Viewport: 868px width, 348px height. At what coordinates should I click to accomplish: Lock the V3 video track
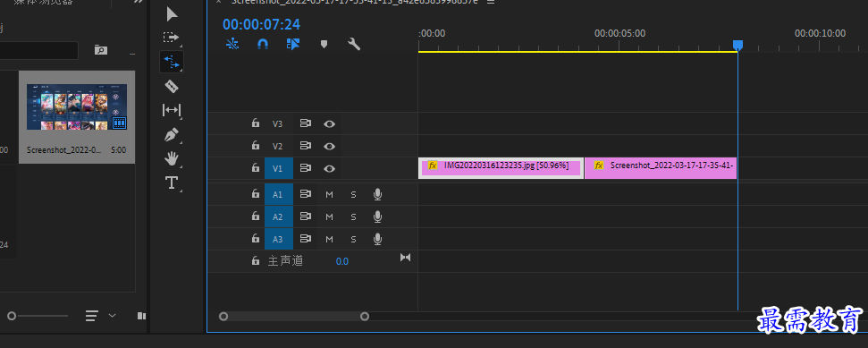(x=255, y=123)
